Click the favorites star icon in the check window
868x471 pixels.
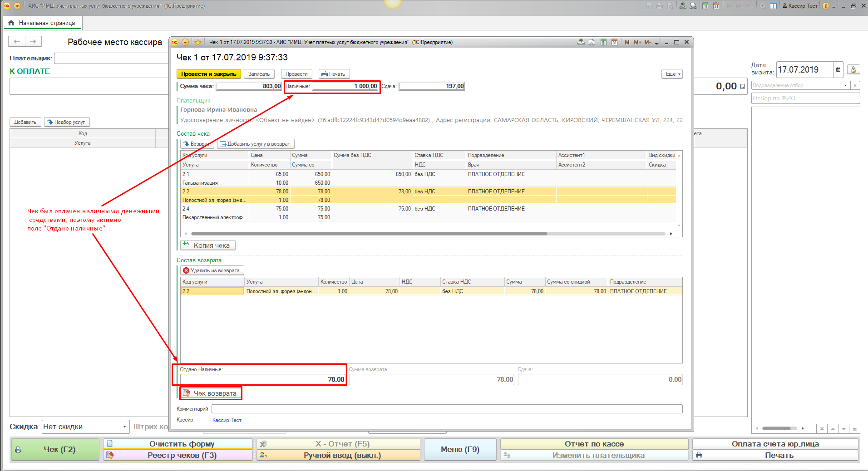click(198, 42)
